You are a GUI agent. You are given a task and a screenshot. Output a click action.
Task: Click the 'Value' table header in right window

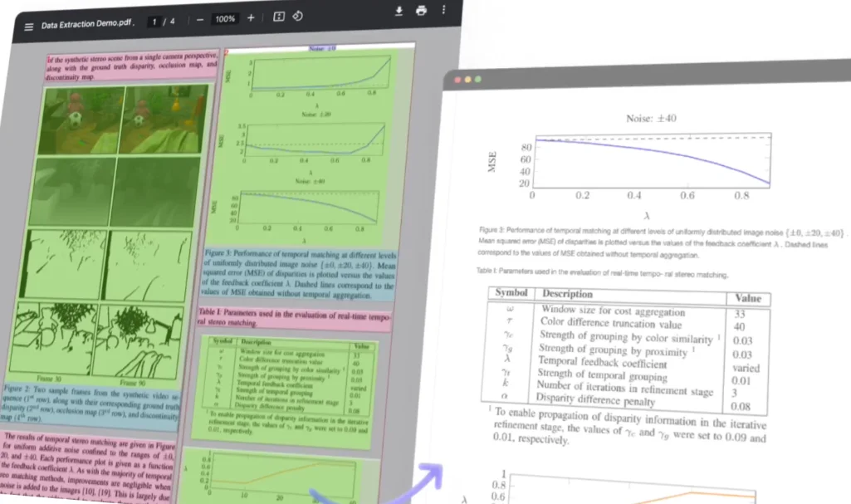(748, 298)
